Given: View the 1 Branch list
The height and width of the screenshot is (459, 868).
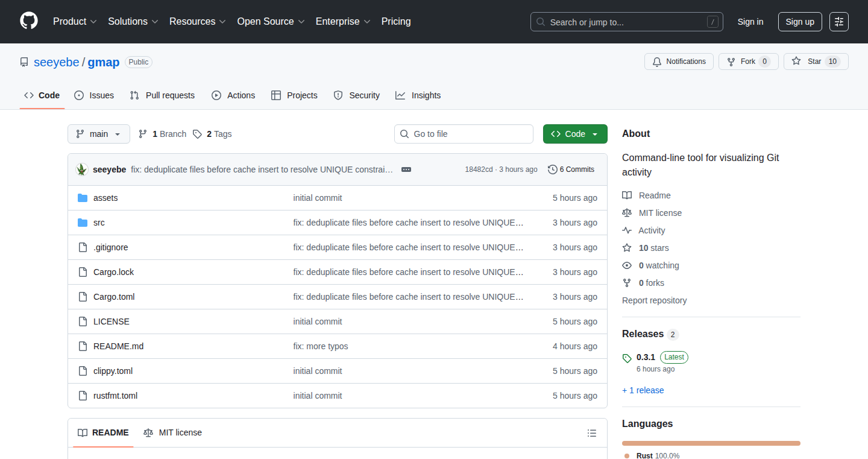Looking at the screenshot, I should coord(162,134).
